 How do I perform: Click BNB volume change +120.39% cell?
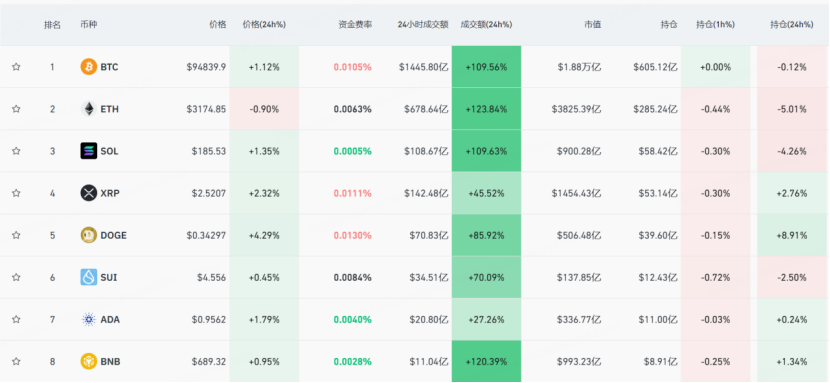(486, 361)
